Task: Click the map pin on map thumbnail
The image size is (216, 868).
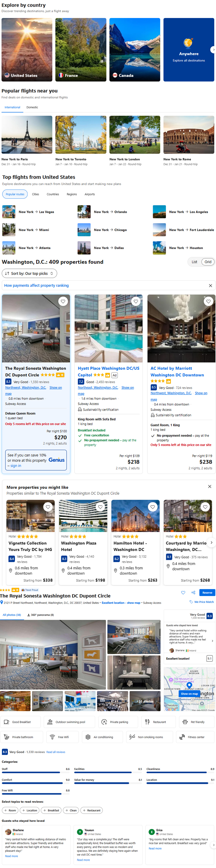Action: pyautogui.click(x=189, y=685)
